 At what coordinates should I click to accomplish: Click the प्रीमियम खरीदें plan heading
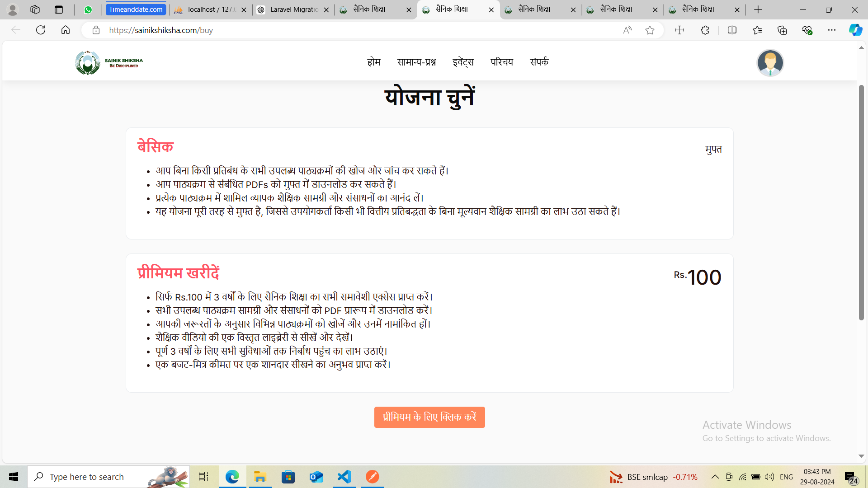click(179, 273)
